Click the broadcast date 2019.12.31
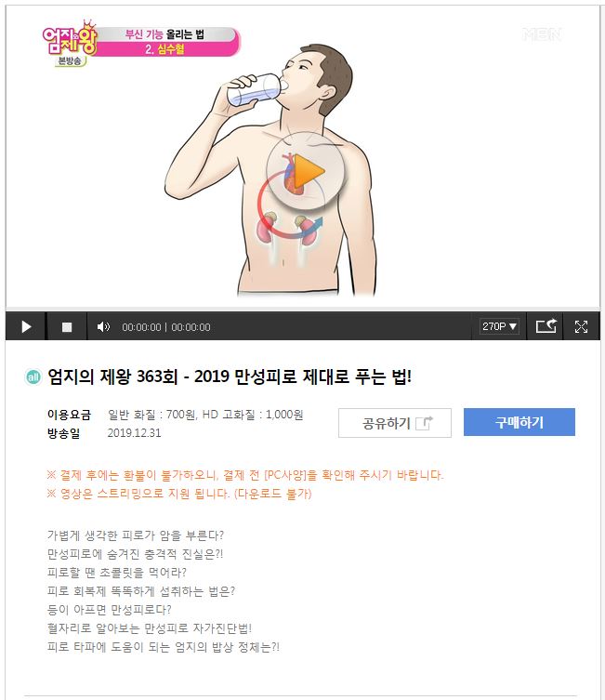The image size is (605, 700). (135, 433)
